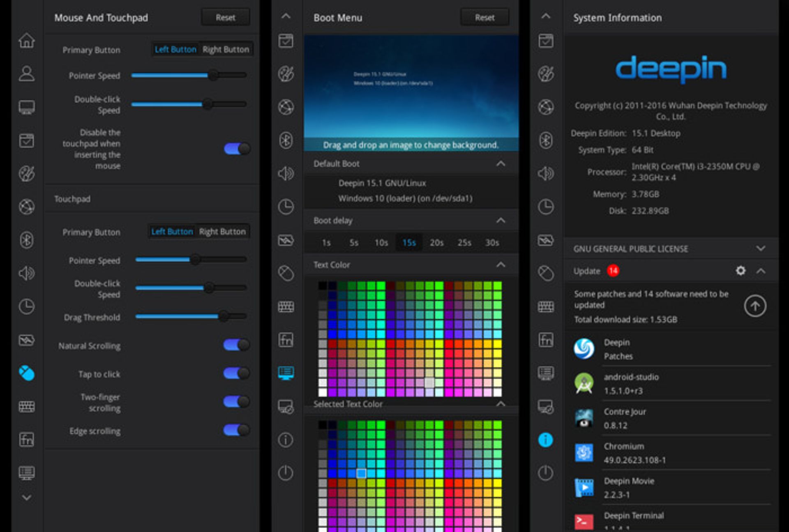Viewport: 789px width, 532px height.
Task: Click the mouse Pointer Speed slider handle
Action: click(x=213, y=75)
